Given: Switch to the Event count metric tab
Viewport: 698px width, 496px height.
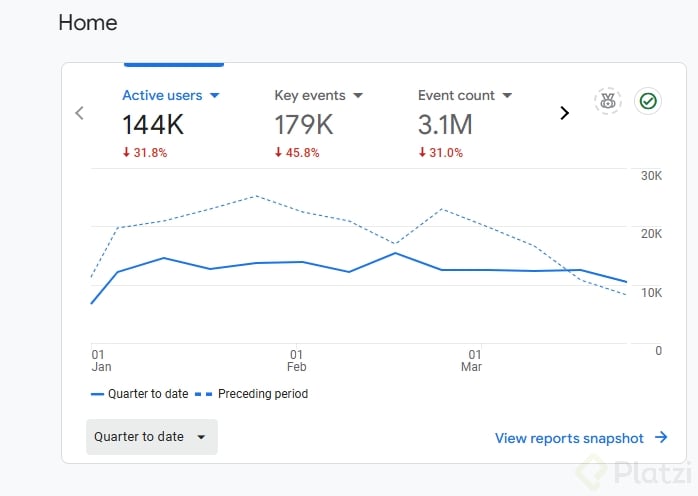Looking at the screenshot, I should coord(456,96).
